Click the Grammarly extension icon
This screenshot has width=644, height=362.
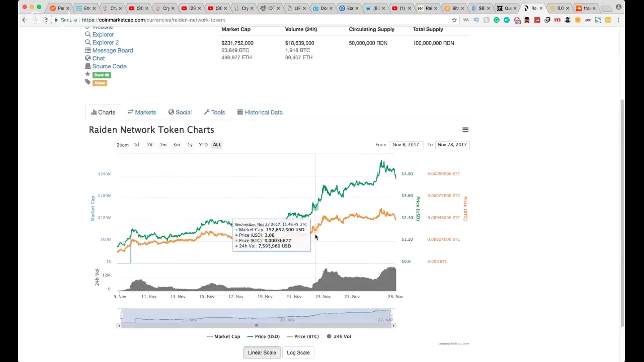point(497,20)
